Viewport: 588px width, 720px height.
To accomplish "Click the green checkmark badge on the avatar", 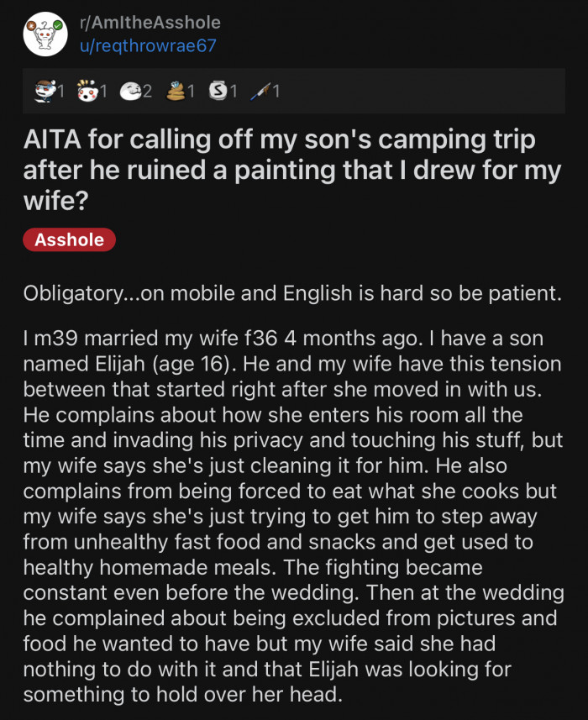I will point(57,24).
